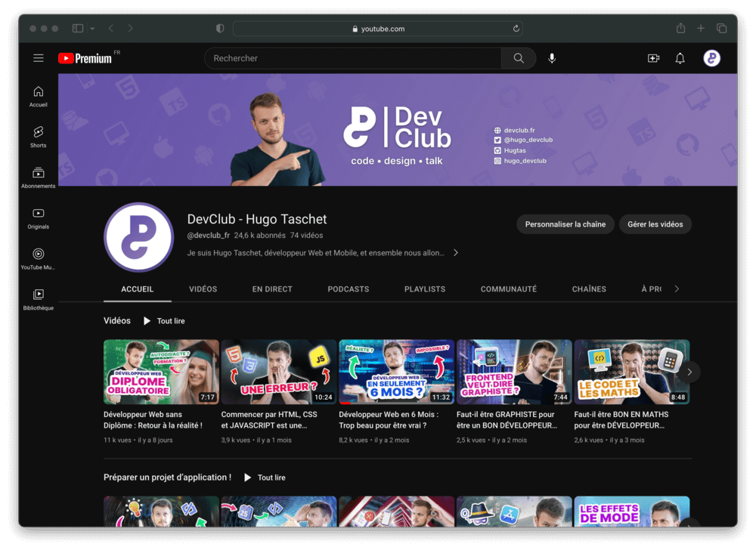The image size is (756, 550).
Task: Open the Safari sidebar dropdown arrow
Action: [92, 29]
